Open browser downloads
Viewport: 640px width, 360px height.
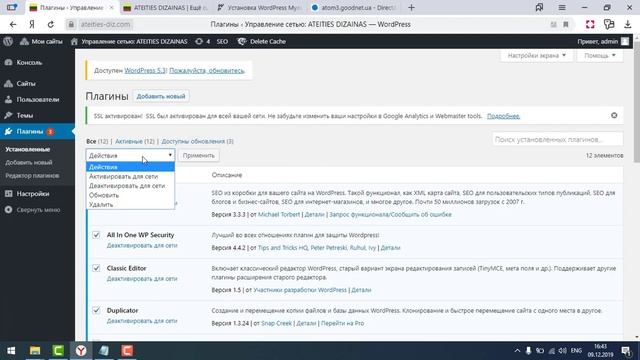click(628, 24)
